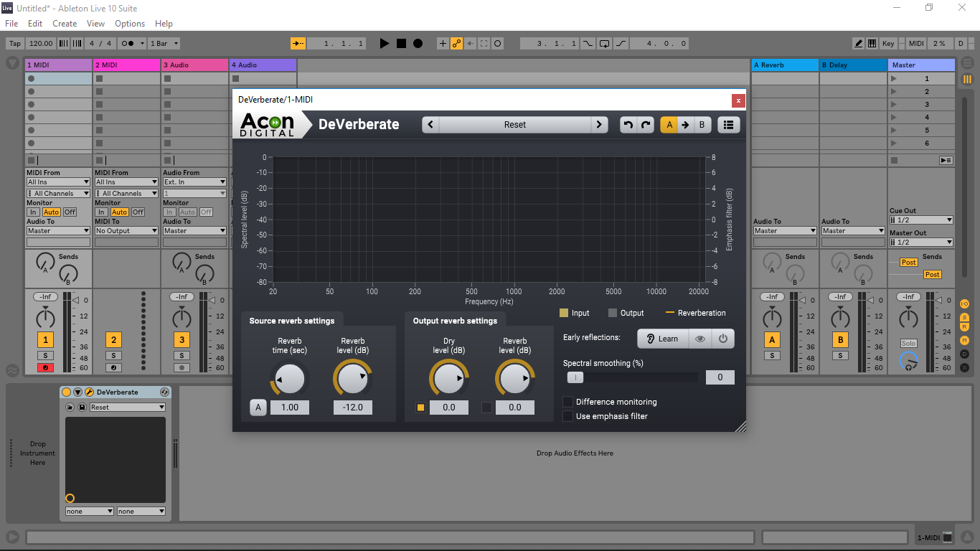Redo change in DeVerberate
Viewport: 980px width, 551px height.
tap(646, 125)
